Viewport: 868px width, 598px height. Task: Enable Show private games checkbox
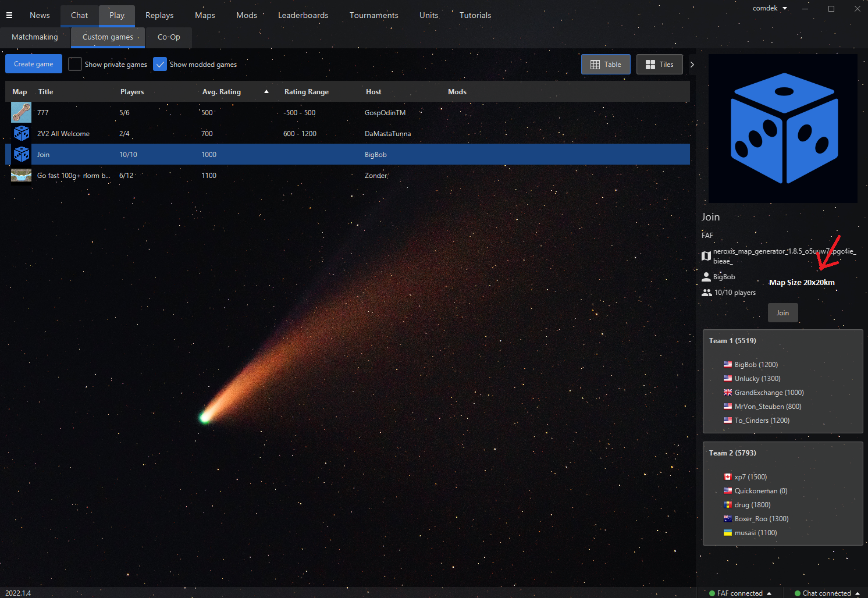point(75,64)
